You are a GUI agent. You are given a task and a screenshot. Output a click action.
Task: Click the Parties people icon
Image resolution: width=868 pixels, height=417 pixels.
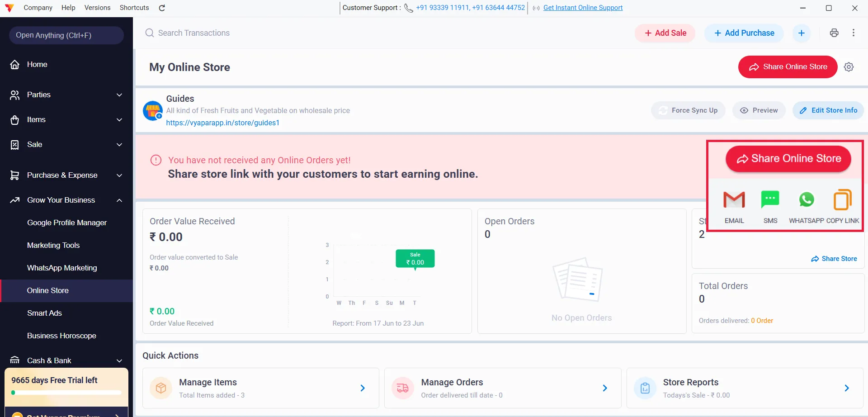point(15,95)
